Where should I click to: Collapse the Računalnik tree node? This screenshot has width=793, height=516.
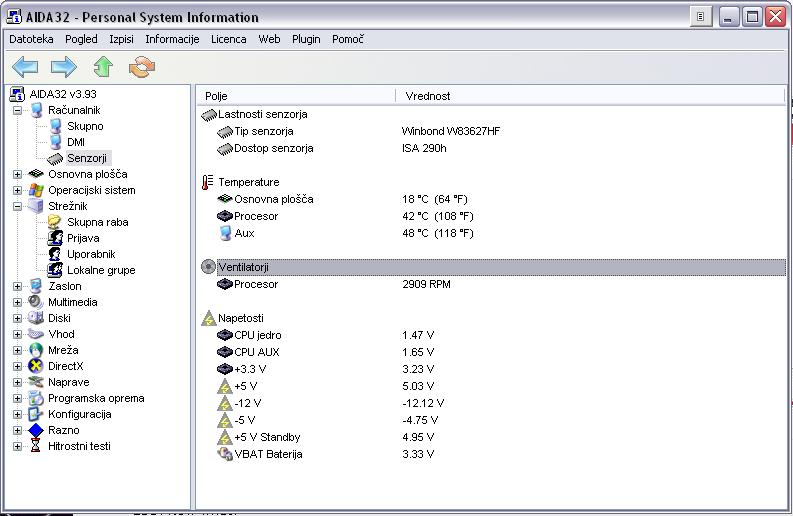point(17,110)
